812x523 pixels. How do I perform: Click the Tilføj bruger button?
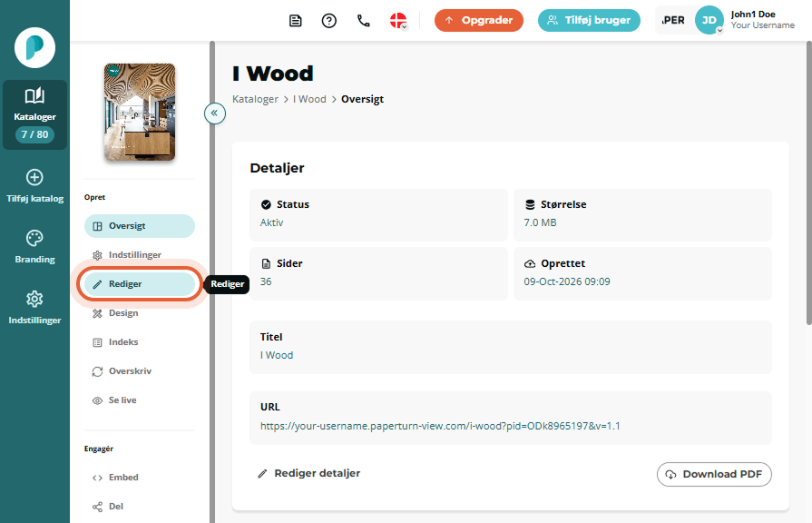[589, 21]
